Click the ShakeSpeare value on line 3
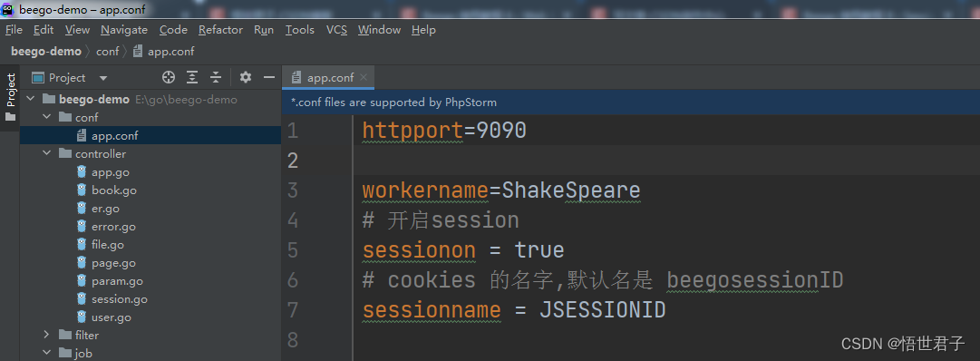980x361 pixels. coord(571,190)
